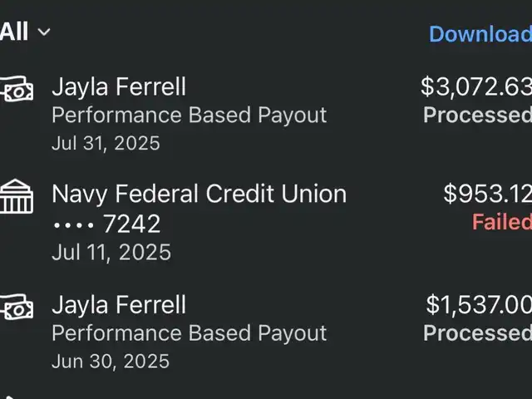Click the $3,072.63 amount
This screenshot has height=399, width=532.
(x=476, y=86)
